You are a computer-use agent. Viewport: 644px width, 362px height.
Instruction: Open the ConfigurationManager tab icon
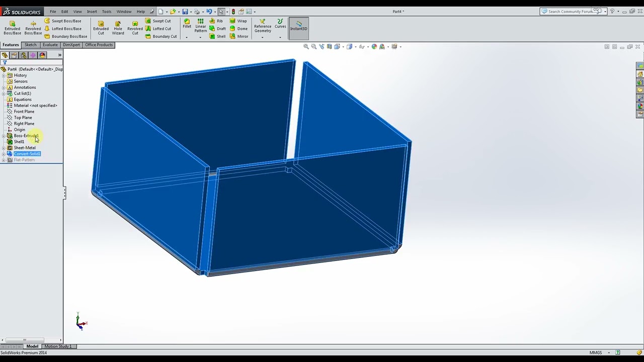coord(23,55)
